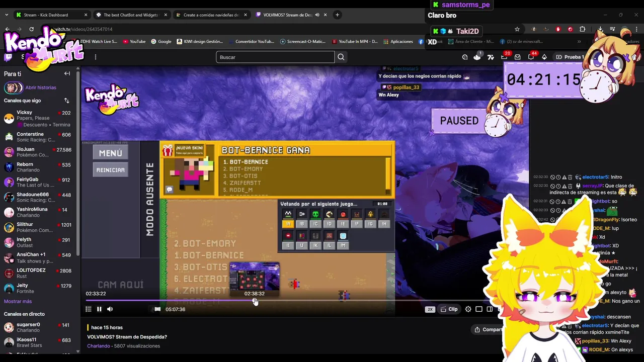644x362 pixels.
Task: Open the Convertidor YouTub... bookmark
Action: click(251, 42)
